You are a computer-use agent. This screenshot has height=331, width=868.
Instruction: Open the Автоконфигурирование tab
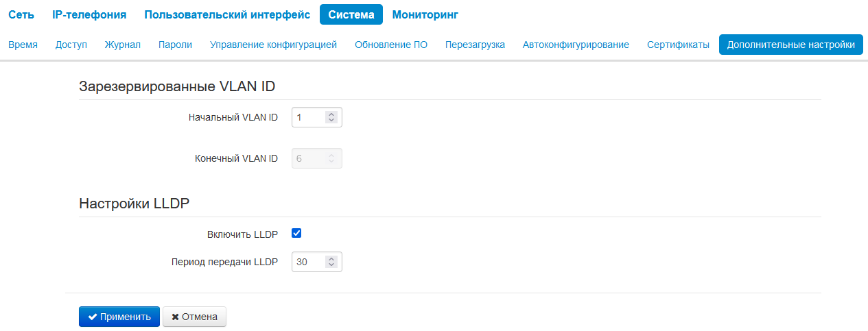click(576, 45)
